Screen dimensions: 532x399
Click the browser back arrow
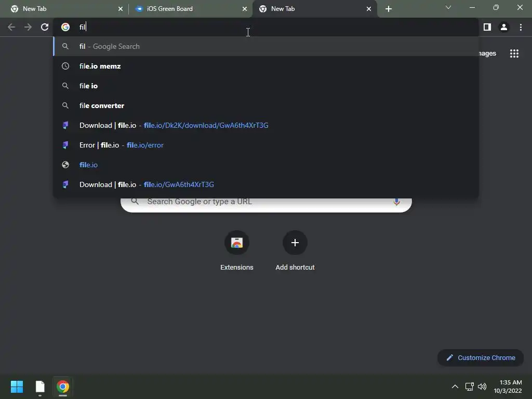[x=11, y=27]
